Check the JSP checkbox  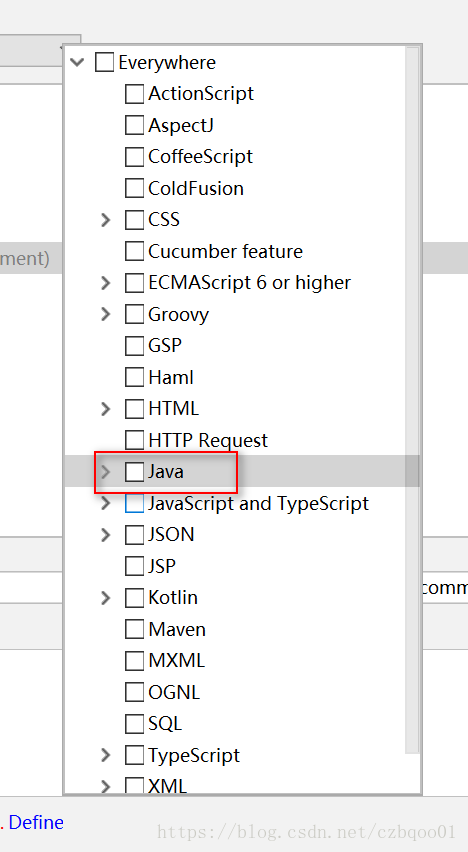(134, 566)
